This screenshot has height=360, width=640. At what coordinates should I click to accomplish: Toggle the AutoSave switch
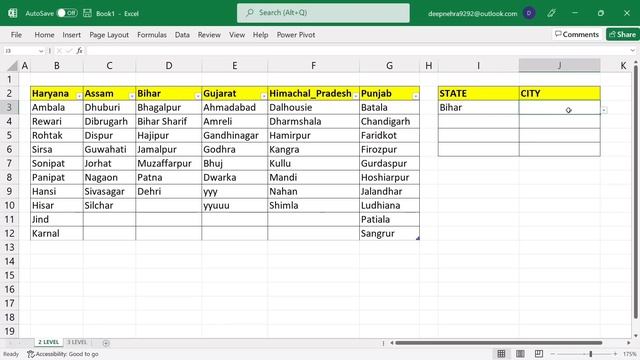pyautogui.click(x=67, y=13)
